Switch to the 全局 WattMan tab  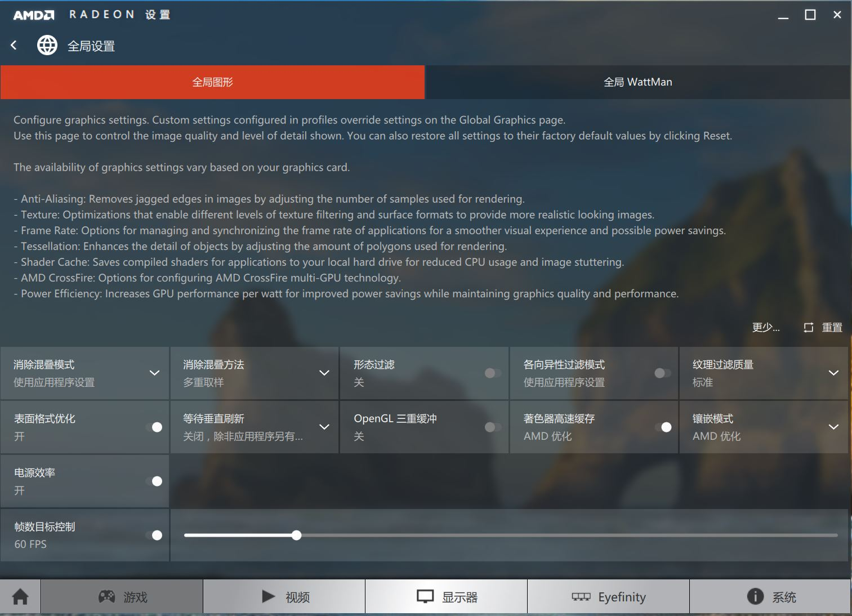637,82
